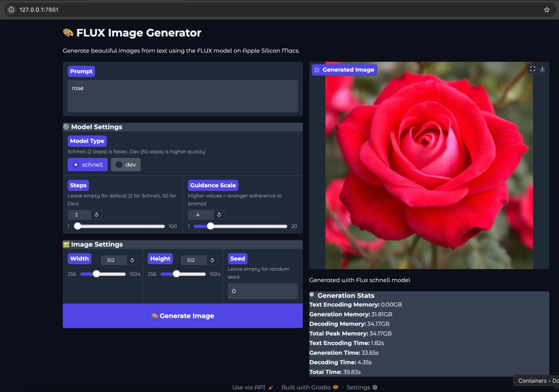Select the dev model option
This screenshot has width=559, height=392.
(126, 164)
